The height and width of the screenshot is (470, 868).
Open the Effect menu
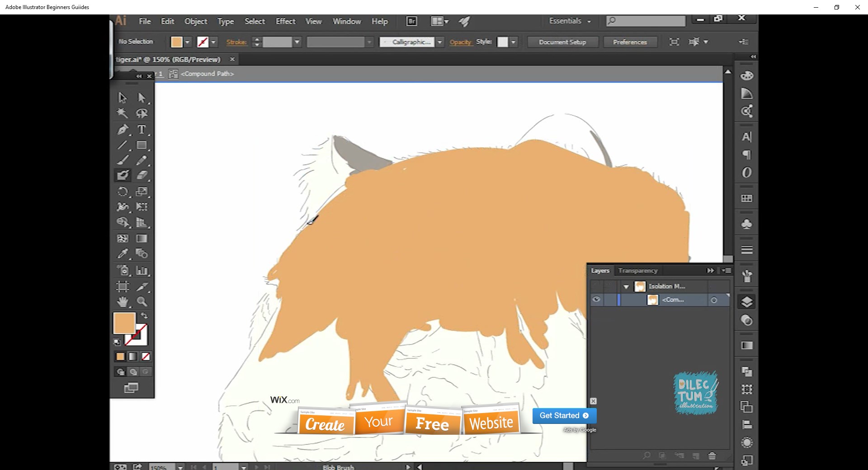pos(285,21)
